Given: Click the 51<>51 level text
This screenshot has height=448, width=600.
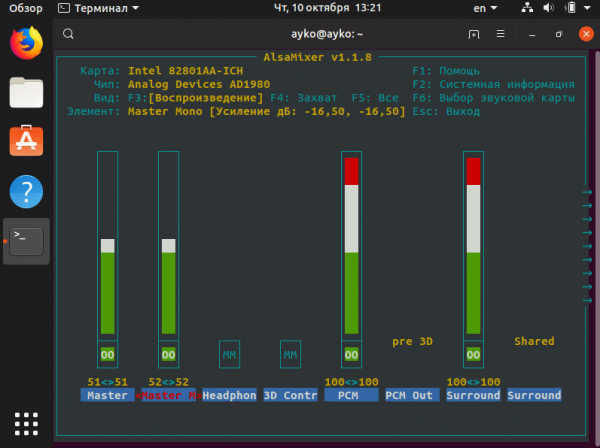Looking at the screenshot, I should pos(108,382).
